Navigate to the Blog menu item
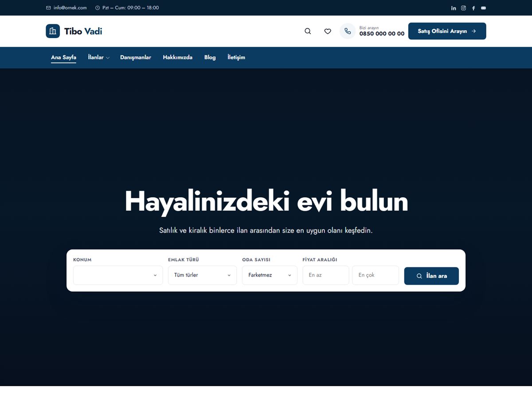 point(210,57)
